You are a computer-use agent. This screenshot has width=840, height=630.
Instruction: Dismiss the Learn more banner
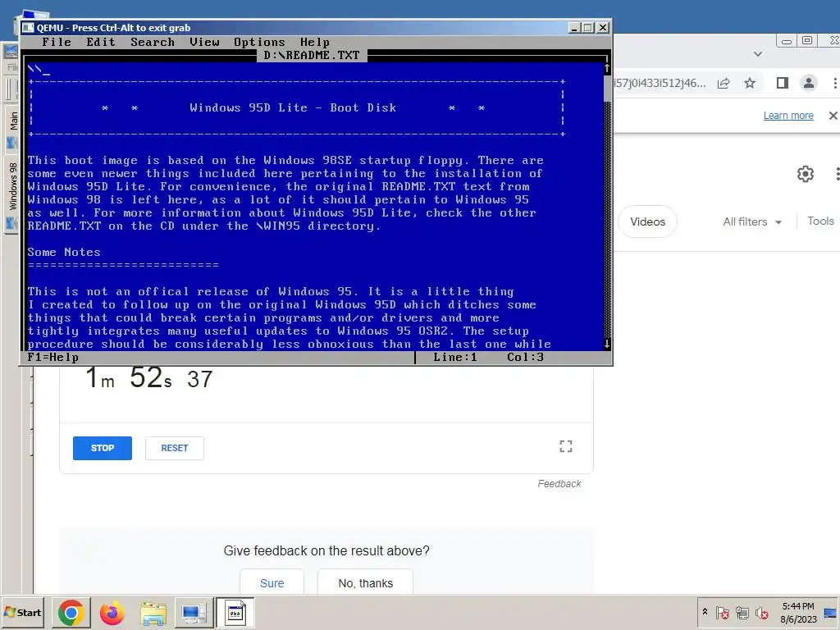[833, 115]
